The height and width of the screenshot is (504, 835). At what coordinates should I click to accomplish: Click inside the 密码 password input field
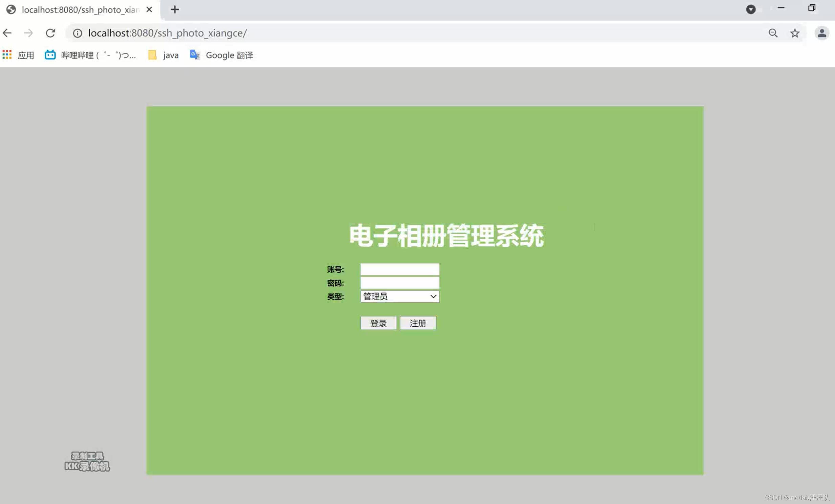pyautogui.click(x=399, y=282)
